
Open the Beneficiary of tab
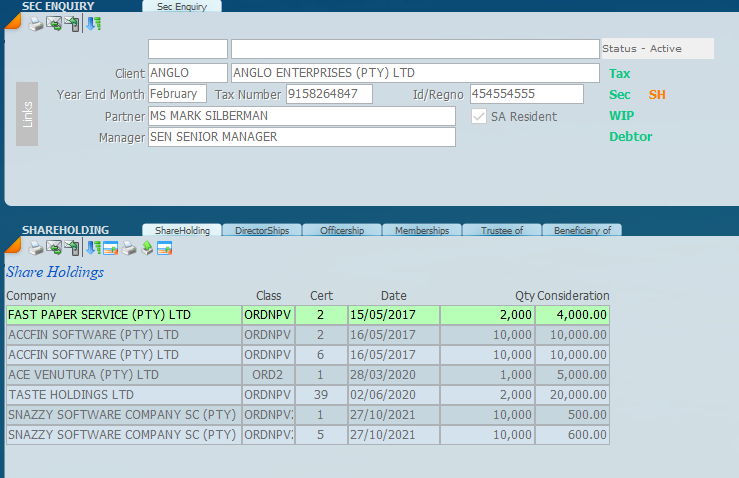click(581, 230)
